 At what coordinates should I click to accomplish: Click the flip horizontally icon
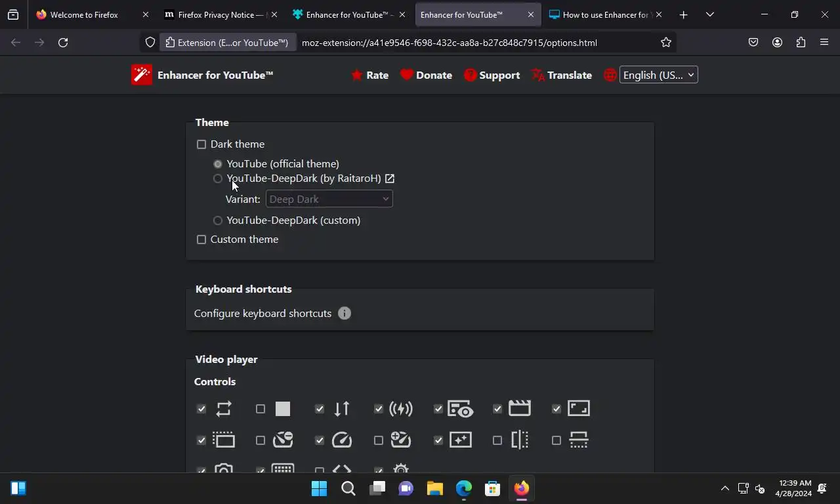[519, 440]
